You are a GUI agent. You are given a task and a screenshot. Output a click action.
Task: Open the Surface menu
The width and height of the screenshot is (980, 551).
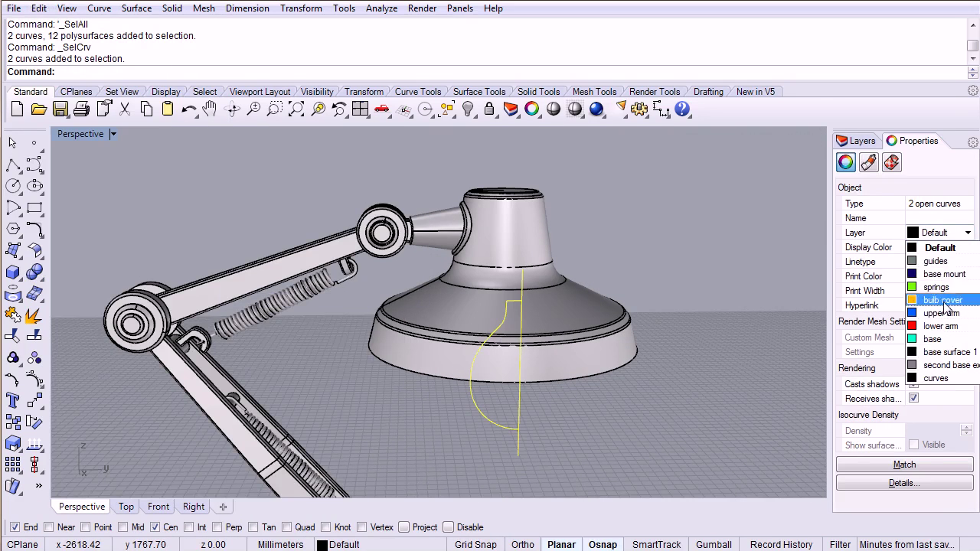pos(136,8)
